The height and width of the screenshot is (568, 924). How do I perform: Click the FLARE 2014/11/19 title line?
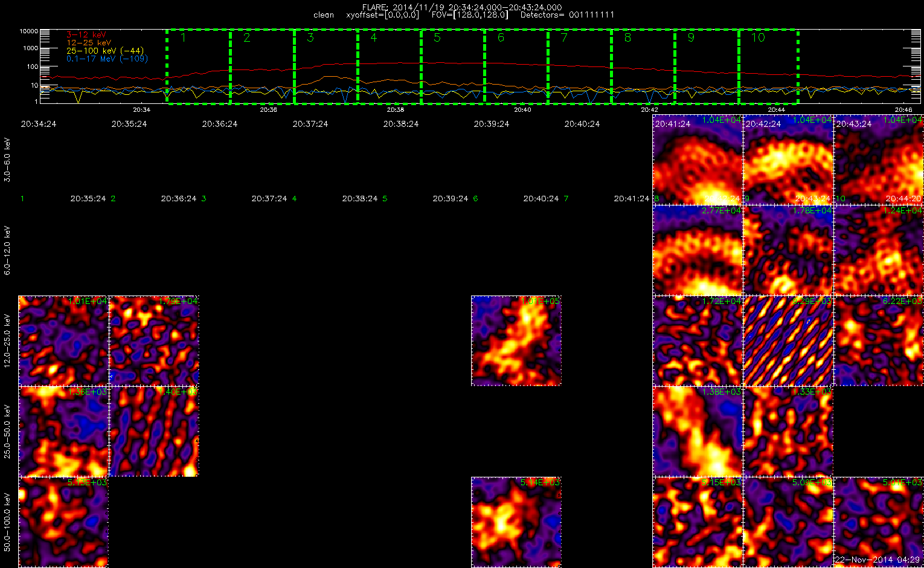[462, 7]
